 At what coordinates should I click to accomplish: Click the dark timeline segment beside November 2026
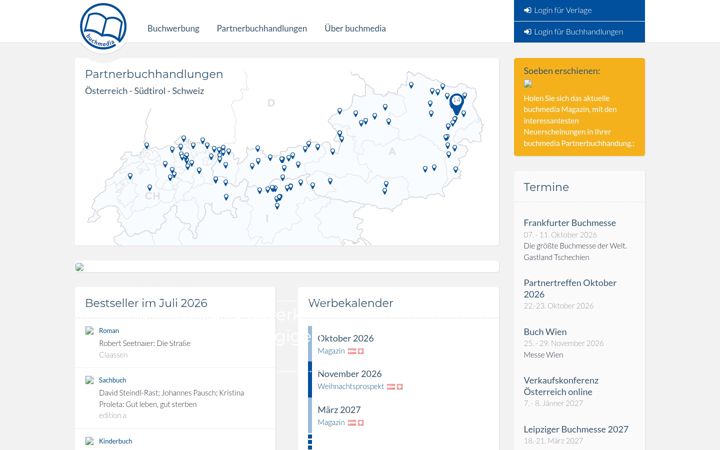(x=309, y=379)
